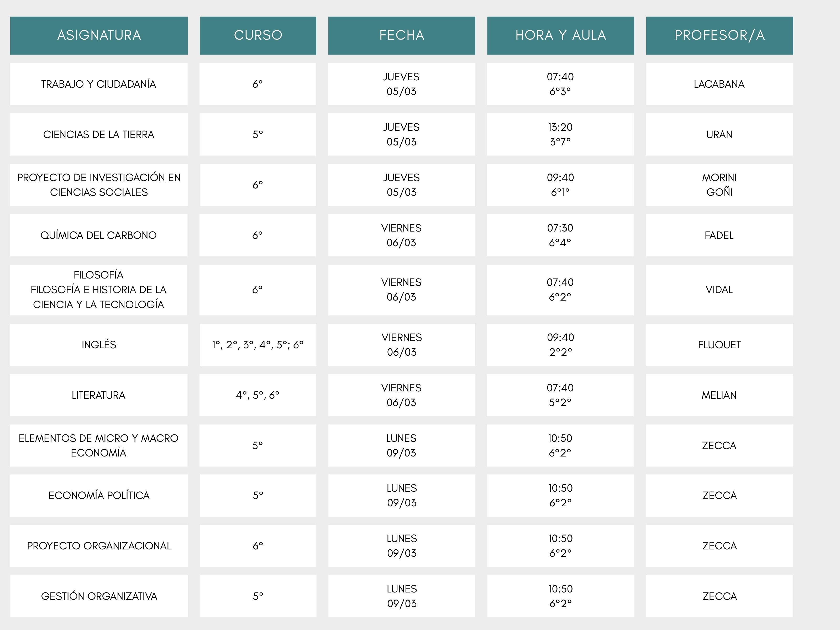Image resolution: width=840 pixels, height=630 pixels.
Task: Select the professor URAN cell
Action: pos(719,134)
